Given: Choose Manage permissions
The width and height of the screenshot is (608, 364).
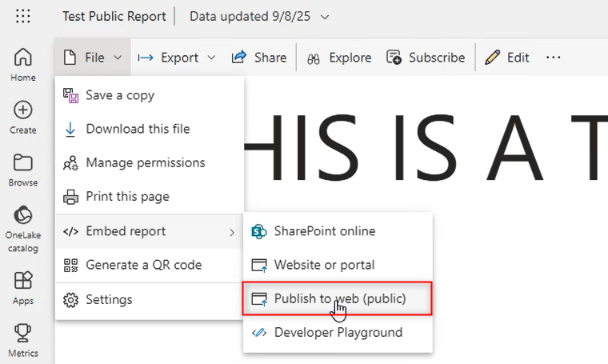Looking at the screenshot, I should [x=150, y=163].
